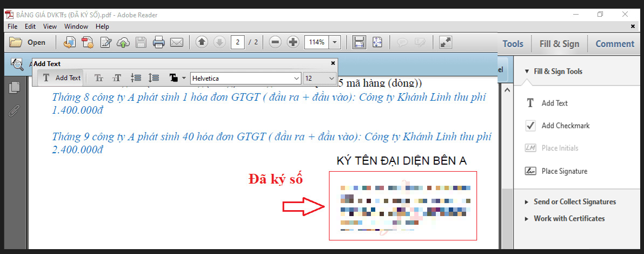Click the page number input field
644x254 pixels.
click(x=238, y=42)
